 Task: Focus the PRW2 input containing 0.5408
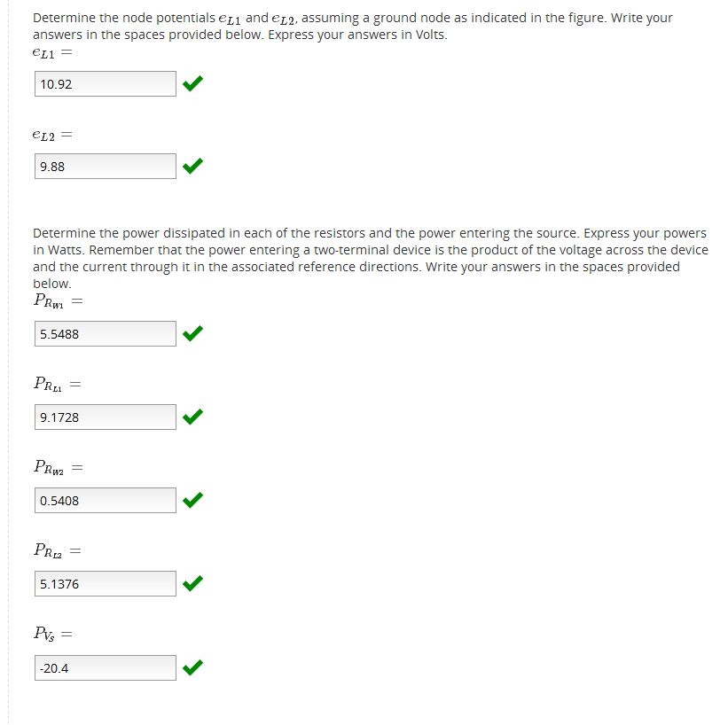[x=106, y=501]
